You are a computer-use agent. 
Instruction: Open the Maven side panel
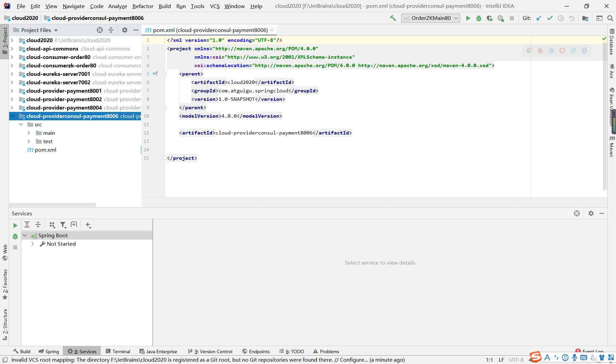(612, 147)
